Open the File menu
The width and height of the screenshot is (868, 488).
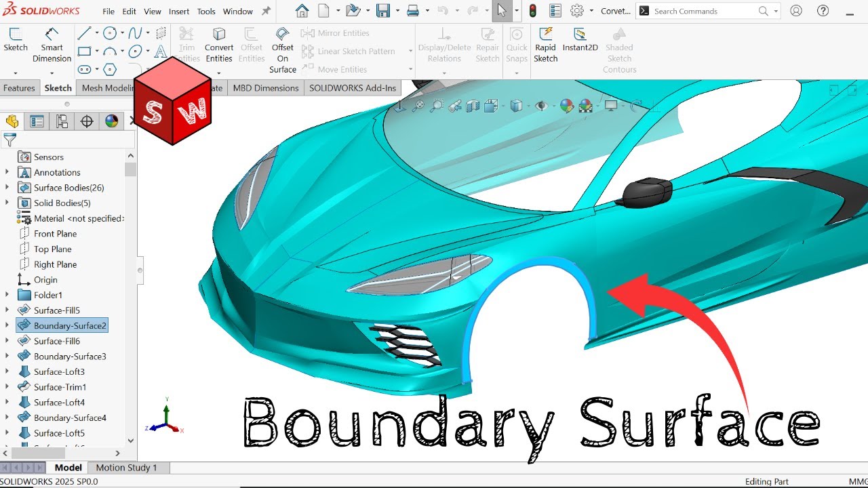(108, 12)
